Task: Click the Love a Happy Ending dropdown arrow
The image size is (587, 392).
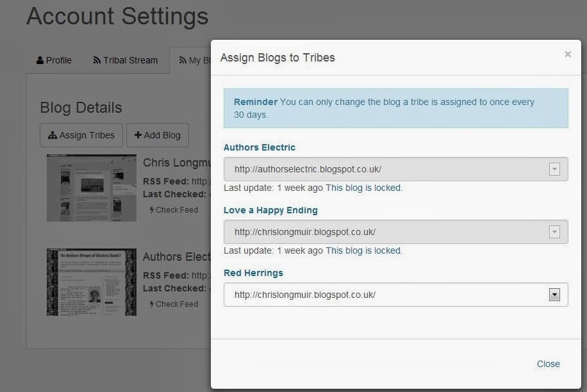Action: tap(554, 232)
